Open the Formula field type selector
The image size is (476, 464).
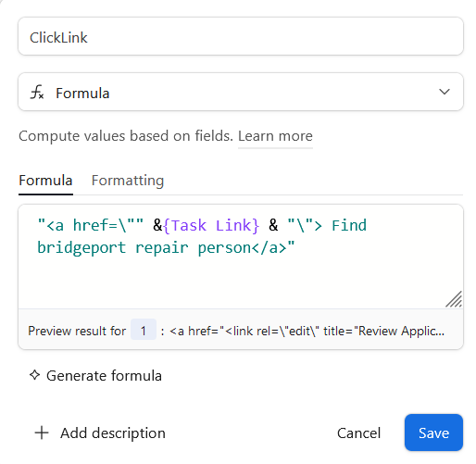241,92
